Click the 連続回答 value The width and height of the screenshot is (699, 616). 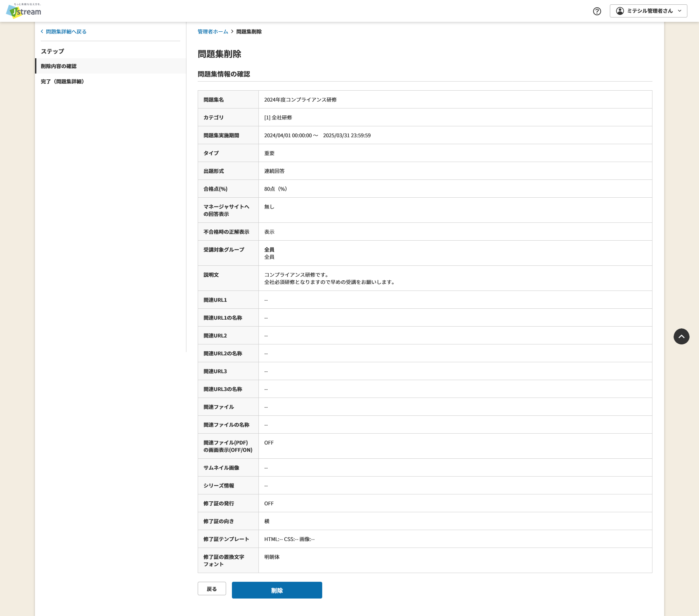(275, 171)
